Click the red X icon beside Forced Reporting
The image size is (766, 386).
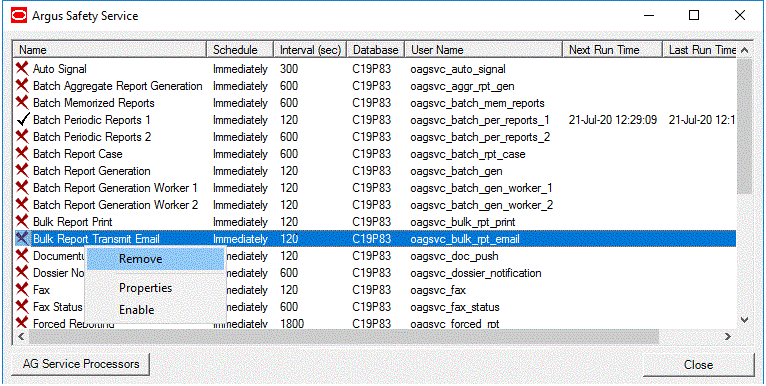22,323
